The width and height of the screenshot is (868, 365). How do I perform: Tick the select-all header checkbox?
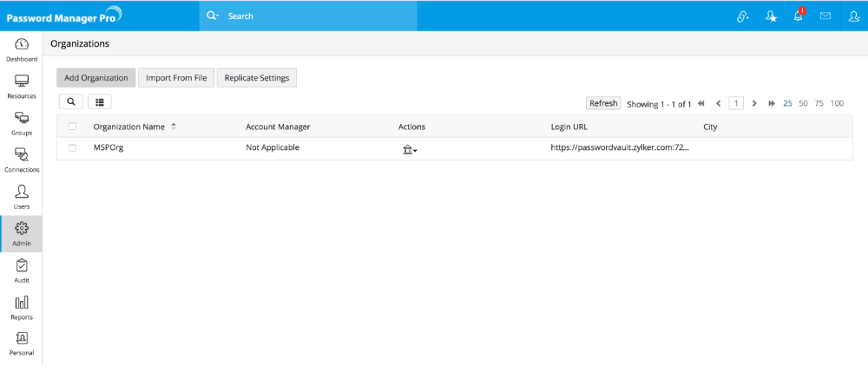pyautogui.click(x=73, y=127)
